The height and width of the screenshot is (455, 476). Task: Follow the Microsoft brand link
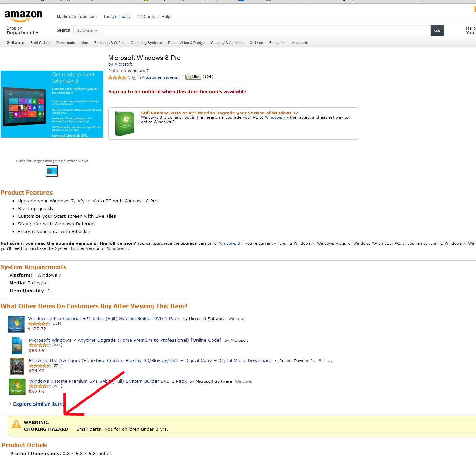pyautogui.click(x=123, y=64)
